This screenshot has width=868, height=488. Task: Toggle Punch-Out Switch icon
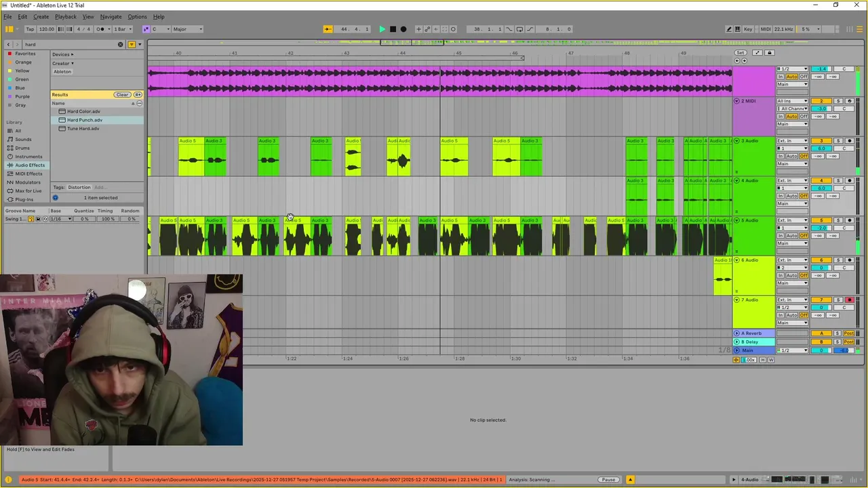coord(530,29)
